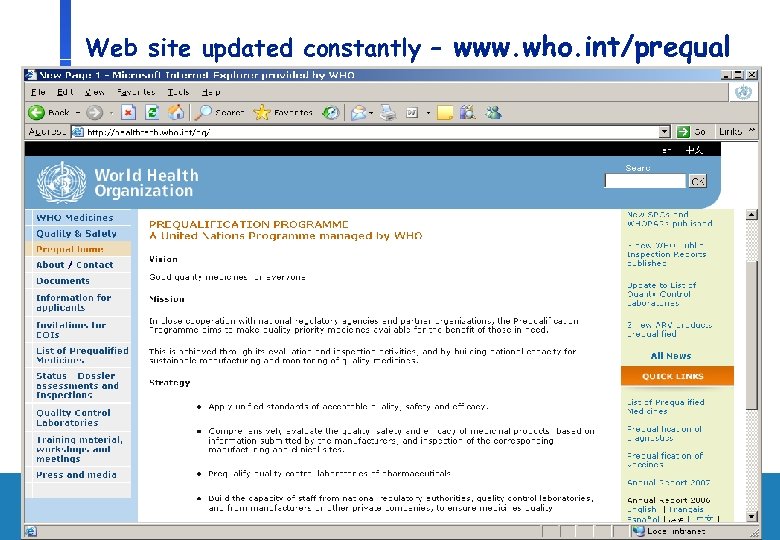Open Status Dossier assessments and Inspections link
The height and width of the screenshot is (540, 780).
pos(77,385)
